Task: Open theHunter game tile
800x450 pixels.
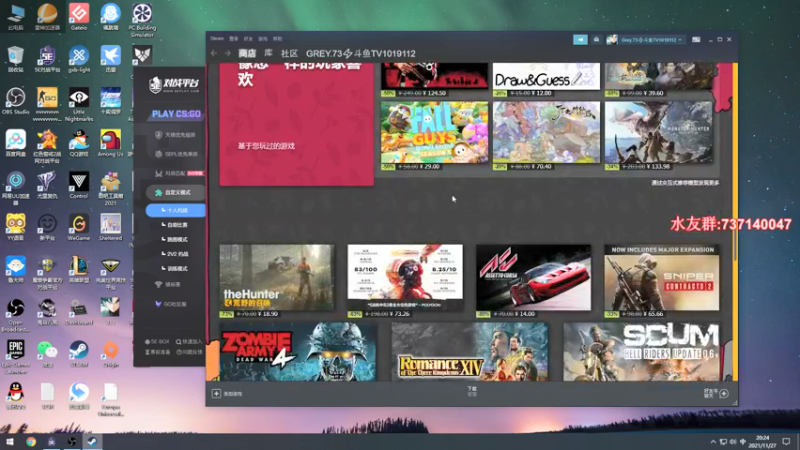Action: coord(277,277)
